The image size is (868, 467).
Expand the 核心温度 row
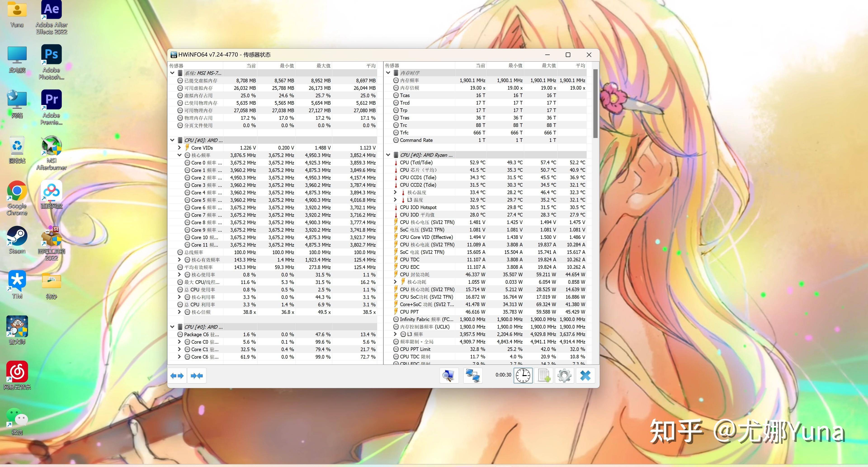tap(395, 192)
